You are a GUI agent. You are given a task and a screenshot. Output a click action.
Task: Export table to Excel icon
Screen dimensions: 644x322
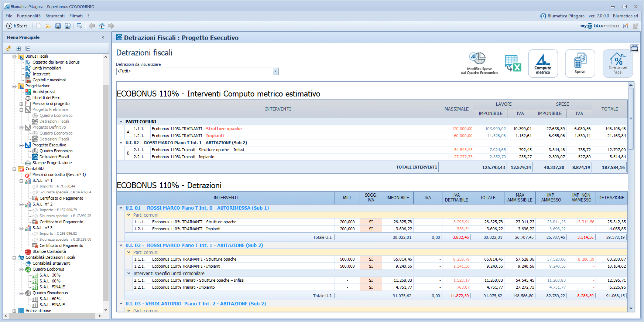tap(513, 63)
